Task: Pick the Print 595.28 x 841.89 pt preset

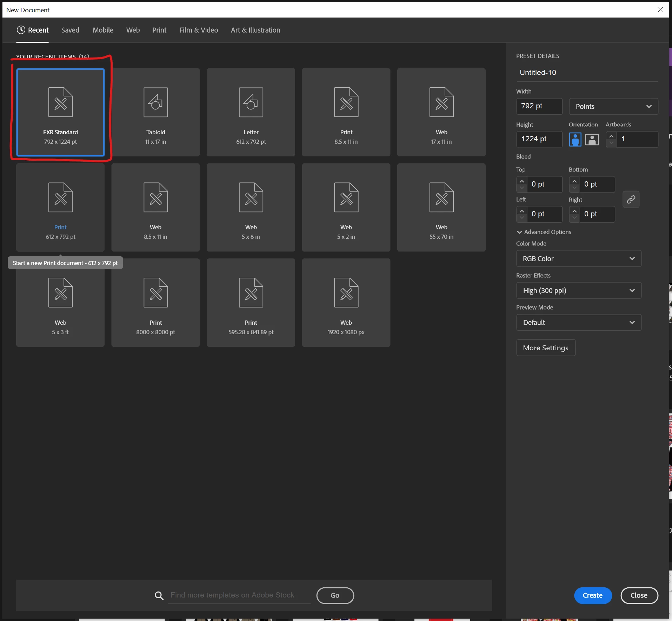Action: (251, 303)
